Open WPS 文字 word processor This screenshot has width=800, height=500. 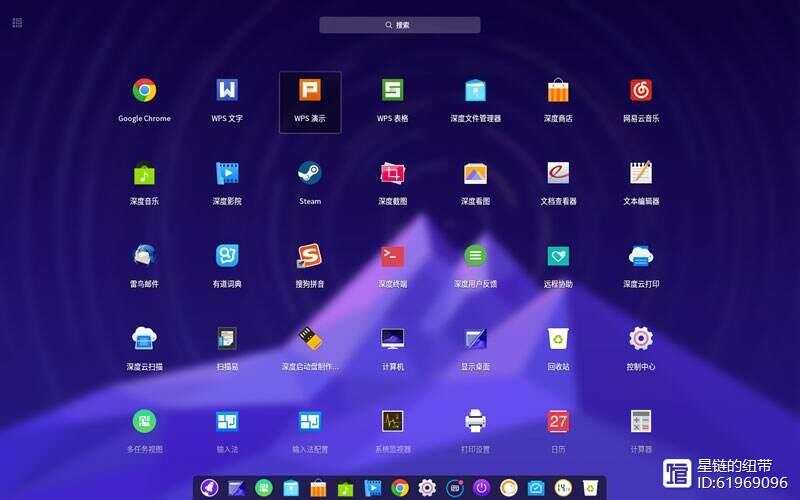(227, 91)
